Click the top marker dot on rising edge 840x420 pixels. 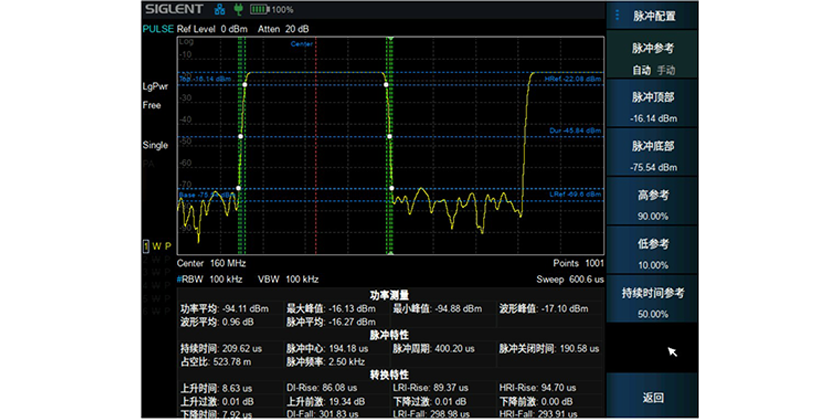pyautogui.click(x=242, y=85)
